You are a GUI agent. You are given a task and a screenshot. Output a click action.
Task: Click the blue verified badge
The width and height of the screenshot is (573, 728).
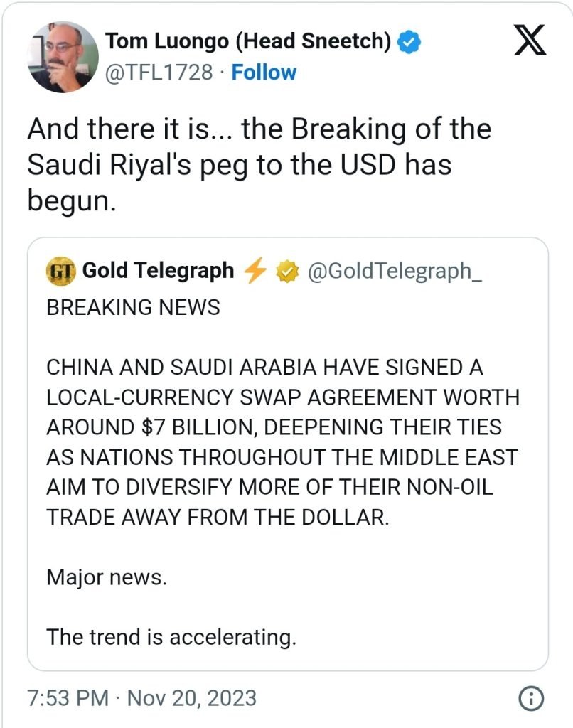click(409, 42)
